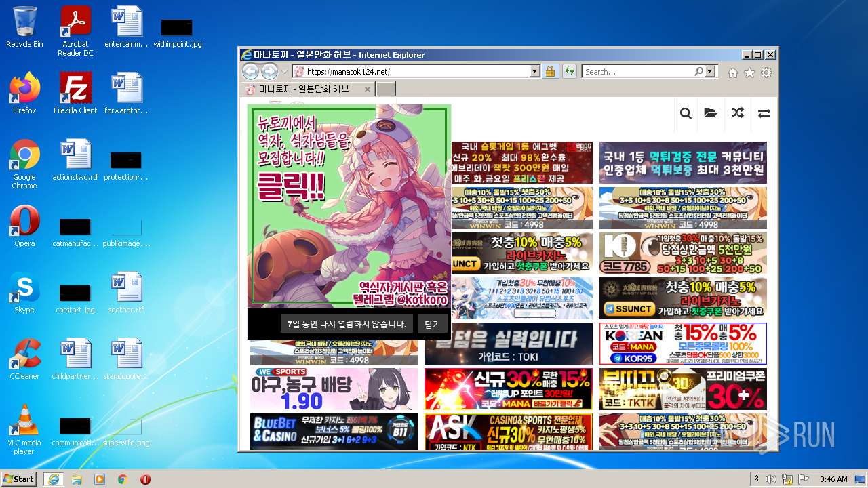Select the forwardtot... Word document icon
Screen dimensions: 868x488
tap(126, 94)
